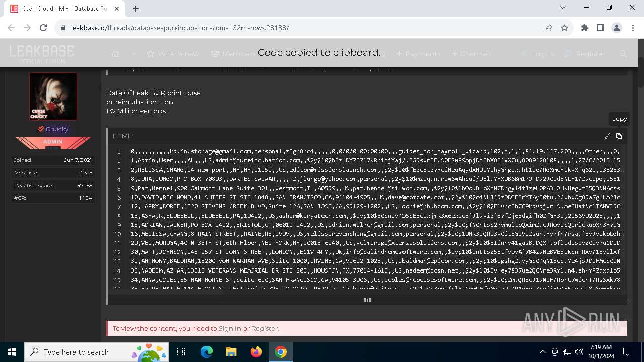The image size is (644, 362).
Task: Bookmark this tab star icon
Action: tap(565, 28)
